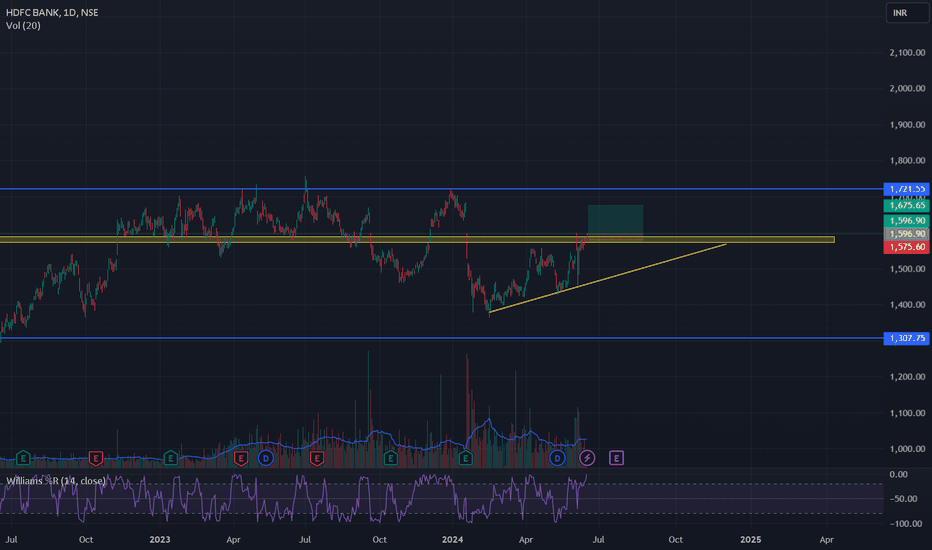Select the upper blue horizontal line
This screenshot has height=550, width=932.
[x=440, y=189]
